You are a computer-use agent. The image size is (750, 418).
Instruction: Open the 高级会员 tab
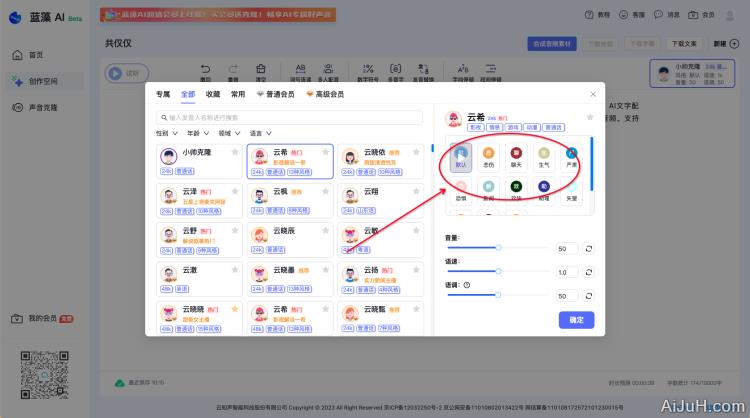pyautogui.click(x=324, y=94)
